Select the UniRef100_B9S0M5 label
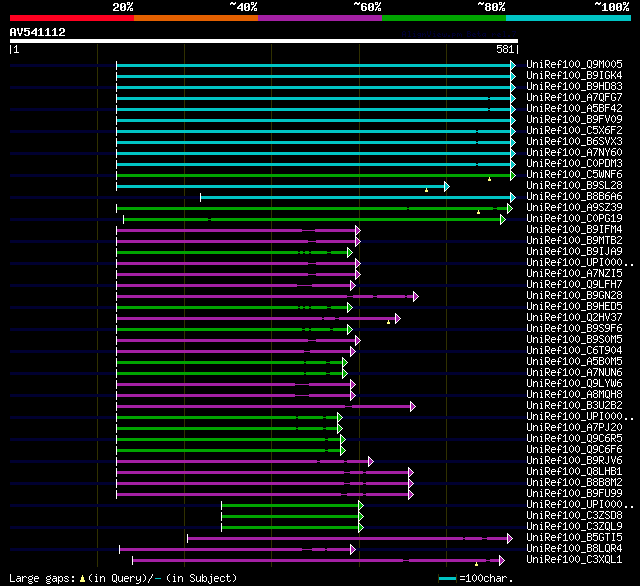The image size is (640, 586). [x=574, y=340]
